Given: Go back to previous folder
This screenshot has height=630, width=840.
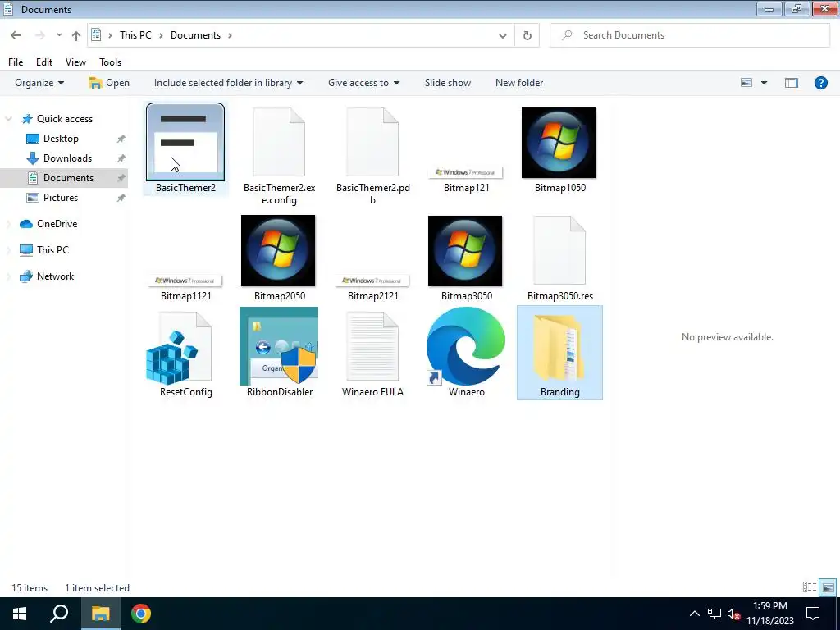Looking at the screenshot, I should point(16,35).
